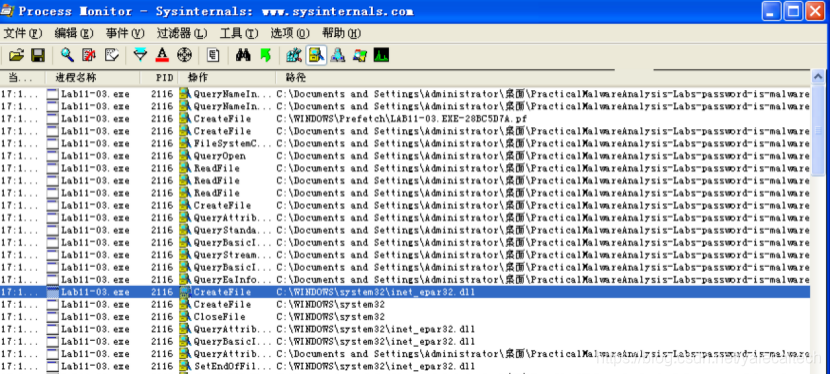The width and height of the screenshot is (830, 376).
Task: Select CreateFile row with path C:\WINDOWS\system32
Action: pyautogui.click(x=405, y=305)
